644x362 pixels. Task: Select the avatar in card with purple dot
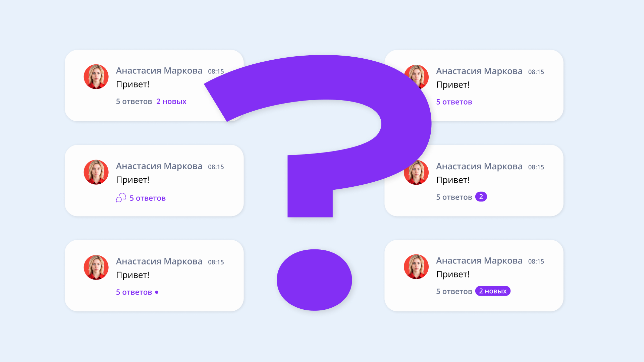click(x=96, y=267)
